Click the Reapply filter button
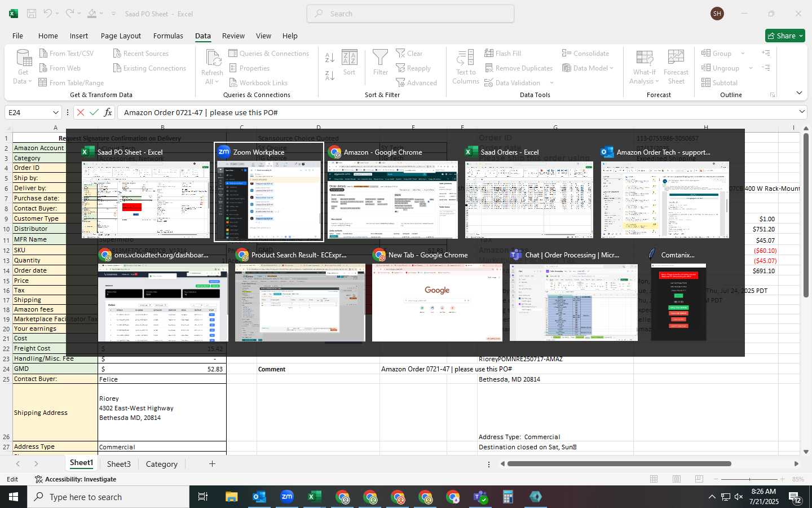The image size is (812, 508). (413, 68)
